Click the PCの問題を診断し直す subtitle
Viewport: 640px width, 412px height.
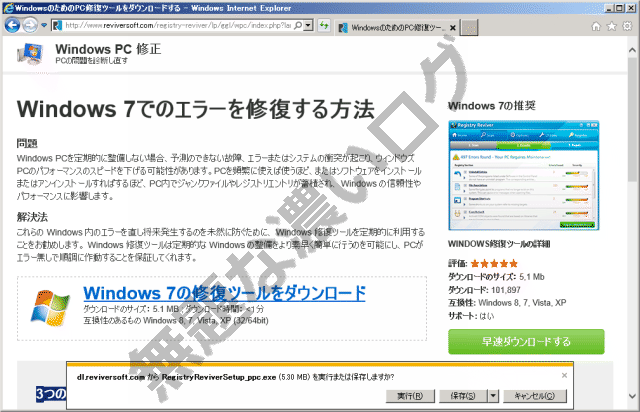(x=91, y=60)
